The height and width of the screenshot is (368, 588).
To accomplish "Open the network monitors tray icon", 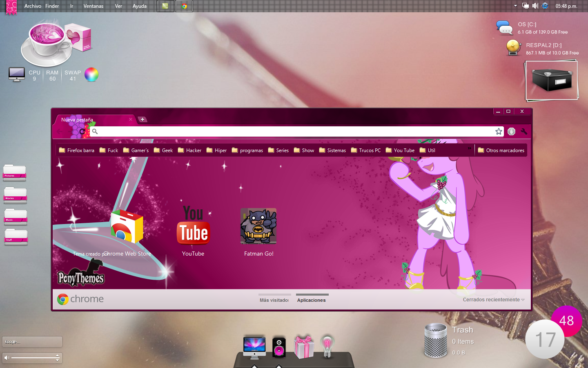I will coord(526,6).
